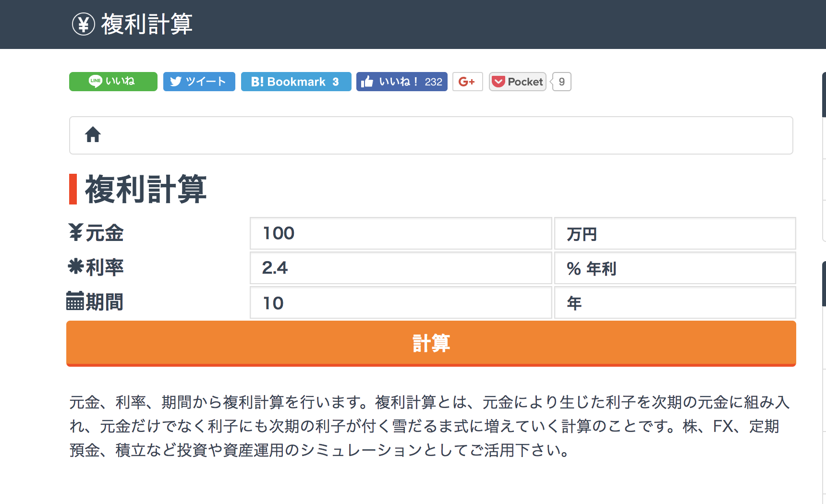Viewport: 826px width, 504px height.
Task: Click the 複利計算 page heading
Action: click(146, 189)
